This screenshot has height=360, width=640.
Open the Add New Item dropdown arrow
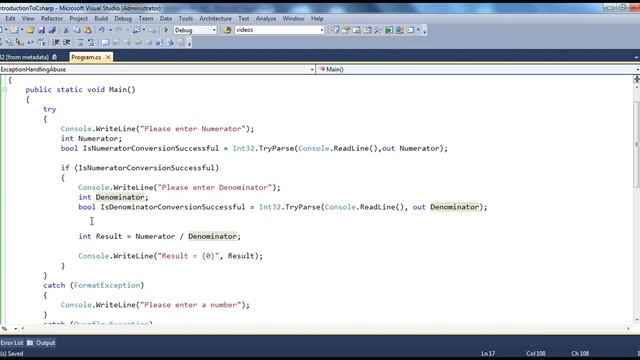tap(22, 30)
